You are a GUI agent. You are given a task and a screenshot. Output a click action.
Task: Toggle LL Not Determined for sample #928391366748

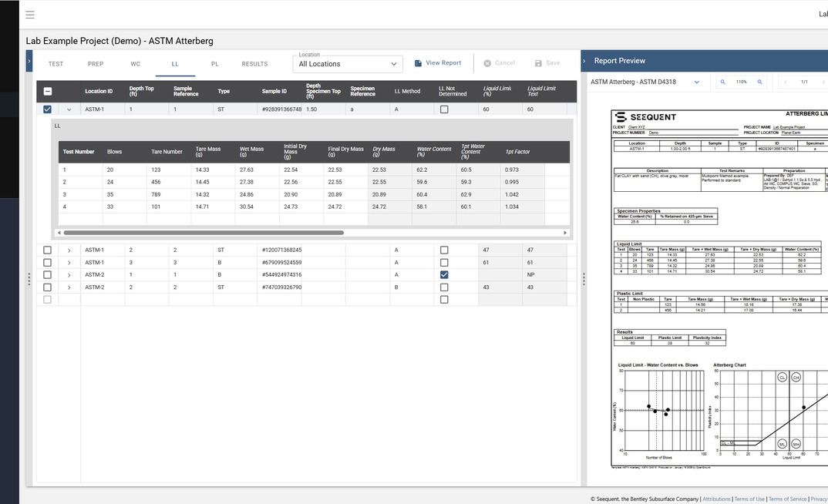444,109
